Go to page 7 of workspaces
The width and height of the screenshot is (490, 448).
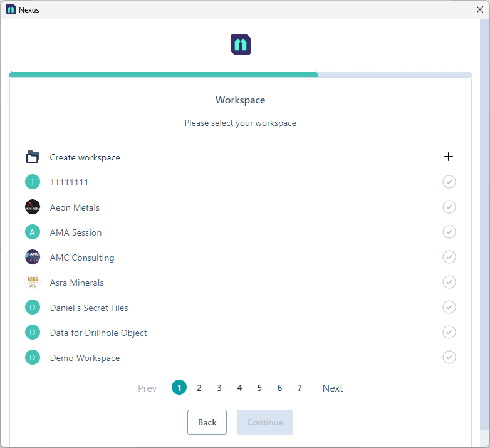tap(300, 388)
